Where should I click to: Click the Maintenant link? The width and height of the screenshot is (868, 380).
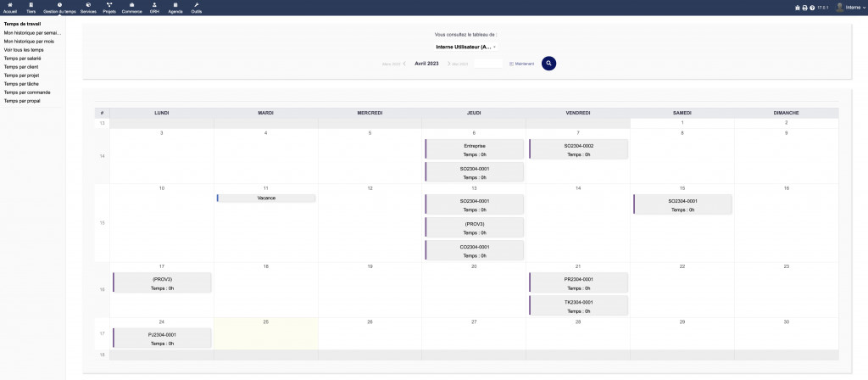(522, 64)
